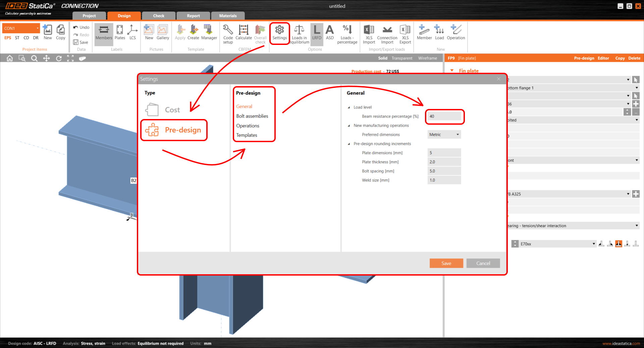Select Wireframe view mode
This screenshot has width=644, height=348.
coord(427,58)
